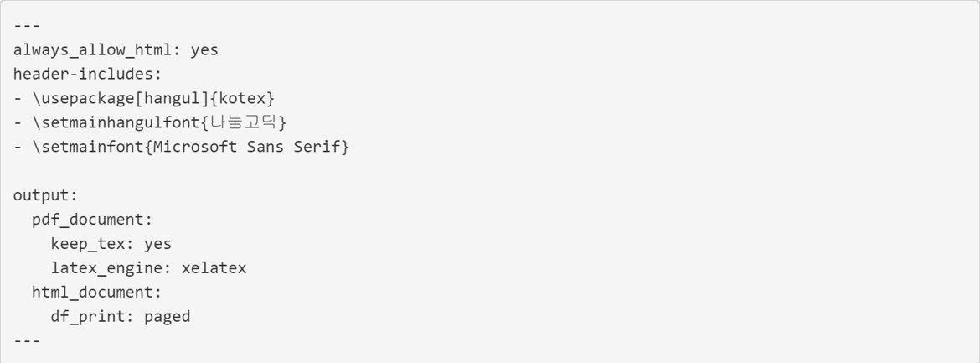Click the \setmainhangulfont command

(106, 122)
